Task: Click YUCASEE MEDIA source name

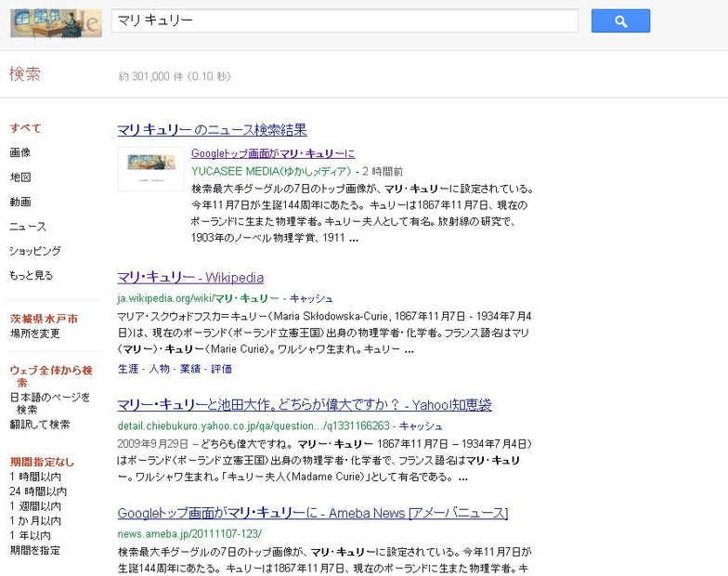Action: click(x=271, y=171)
